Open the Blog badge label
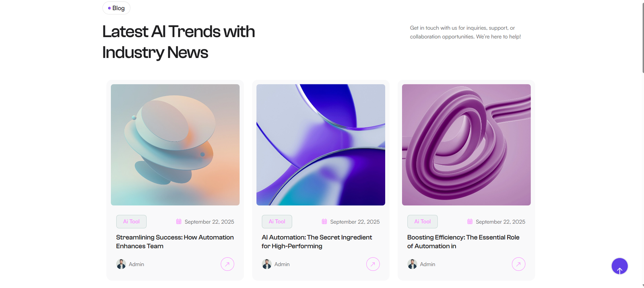 116,8
